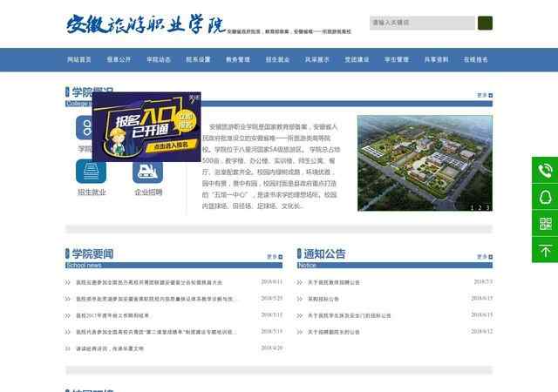Screen dimensions: 558x392
Task: Show the QR code sidebar icon
Action: pos(545,224)
